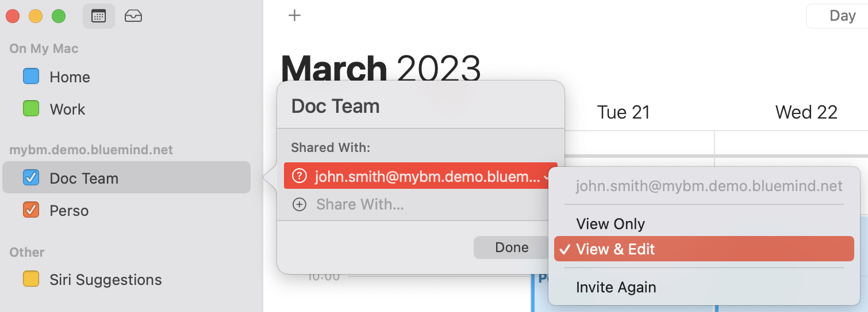Open the notifications inbox icon
868x312 pixels.
point(133,16)
